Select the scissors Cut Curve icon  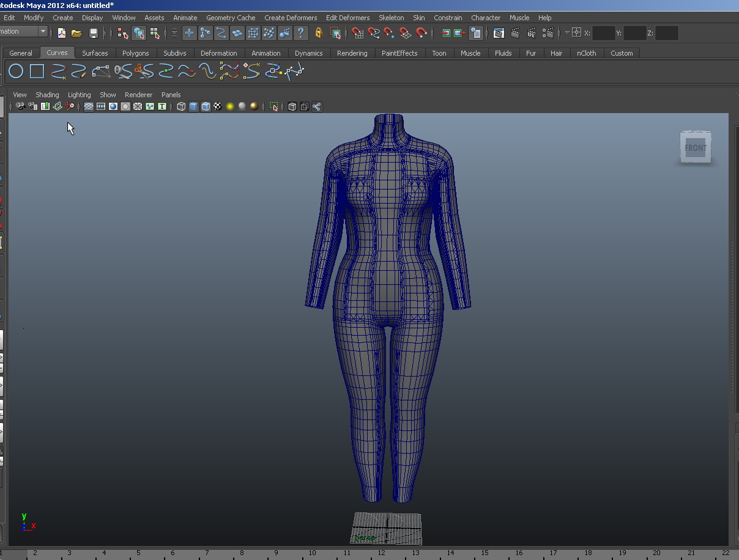(x=144, y=72)
